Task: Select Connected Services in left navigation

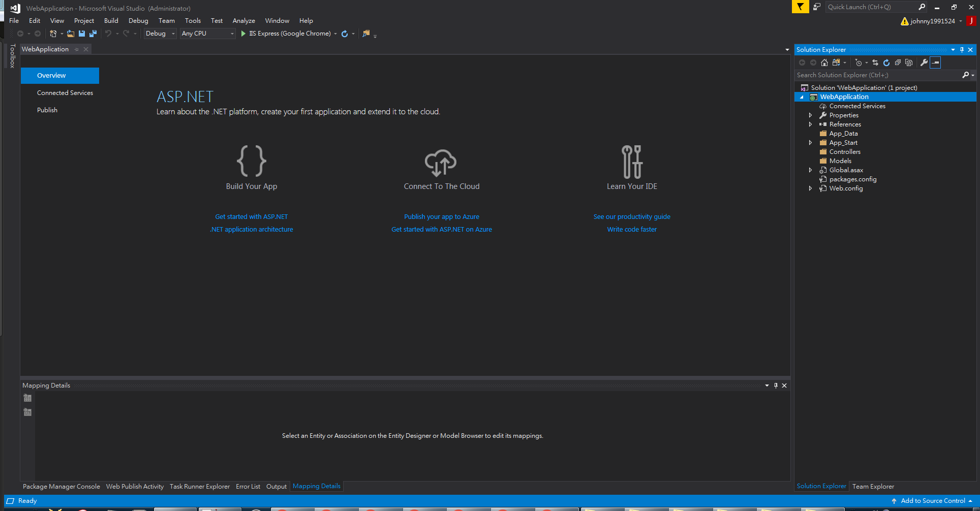Action: 65,93
